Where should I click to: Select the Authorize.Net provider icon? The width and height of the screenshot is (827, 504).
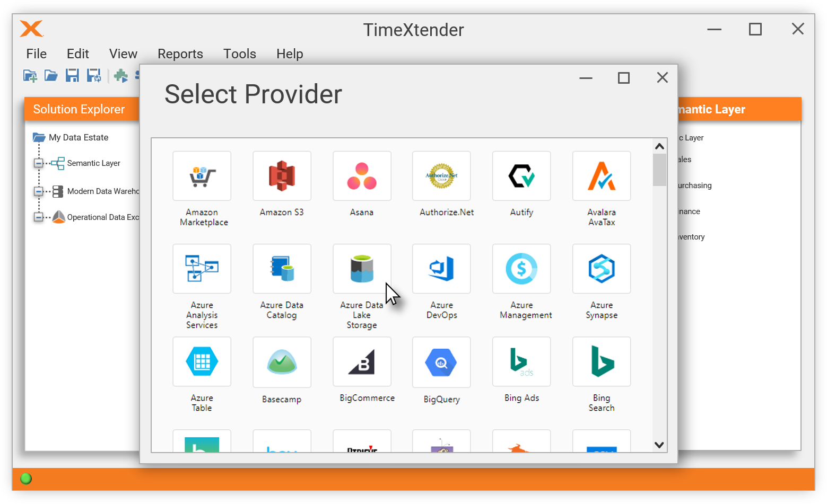pyautogui.click(x=441, y=176)
